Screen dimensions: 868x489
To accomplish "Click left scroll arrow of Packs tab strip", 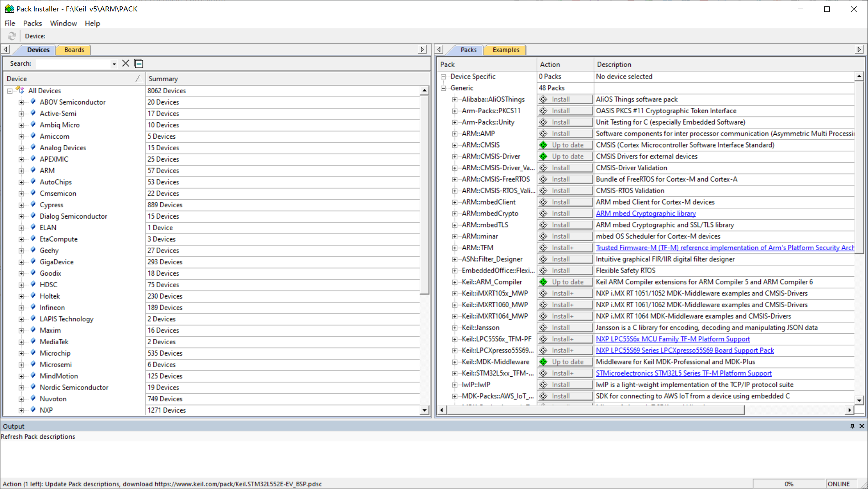I will pyautogui.click(x=439, y=49).
